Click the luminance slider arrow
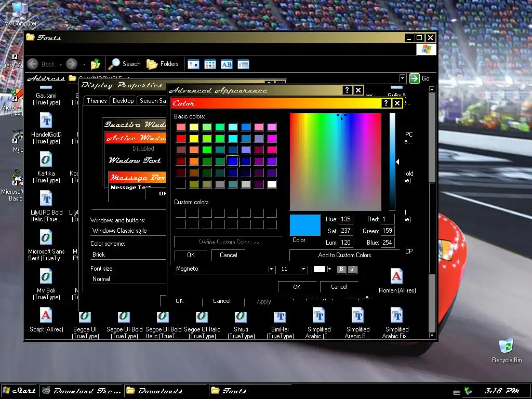 397,162
